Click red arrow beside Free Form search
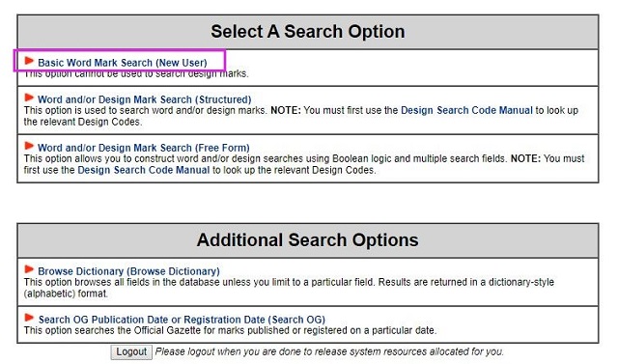 click(29, 146)
